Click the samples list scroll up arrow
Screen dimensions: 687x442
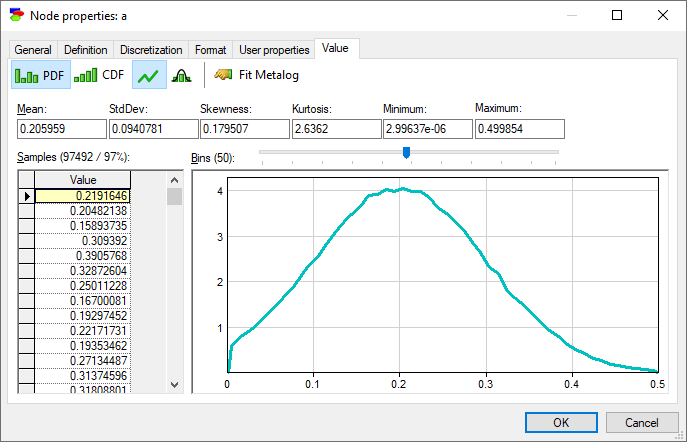tap(174, 180)
